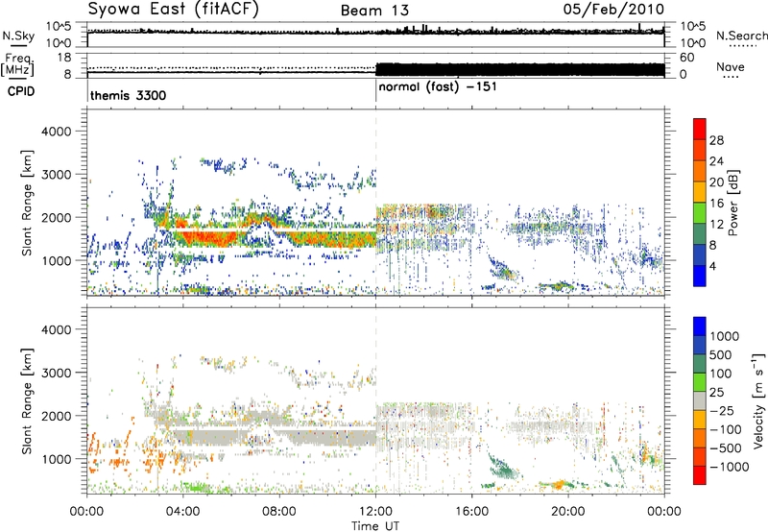Select the "Power [dB]" colorbar title

point(732,203)
